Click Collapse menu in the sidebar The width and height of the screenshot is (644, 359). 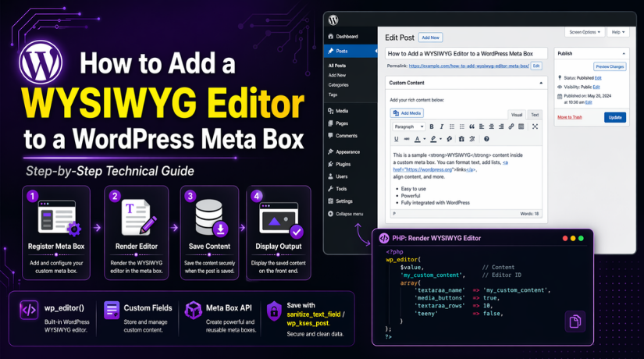click(x=350, y=214)
